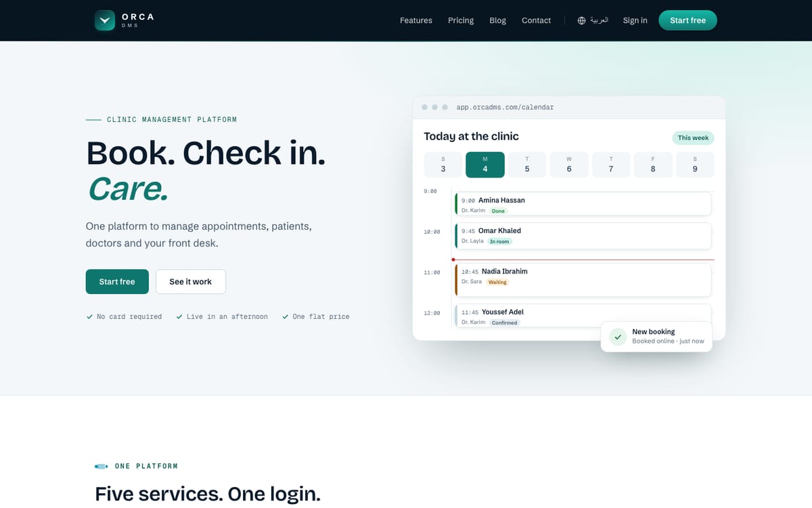Click Start free in the navigation bar

pos(687,20)
